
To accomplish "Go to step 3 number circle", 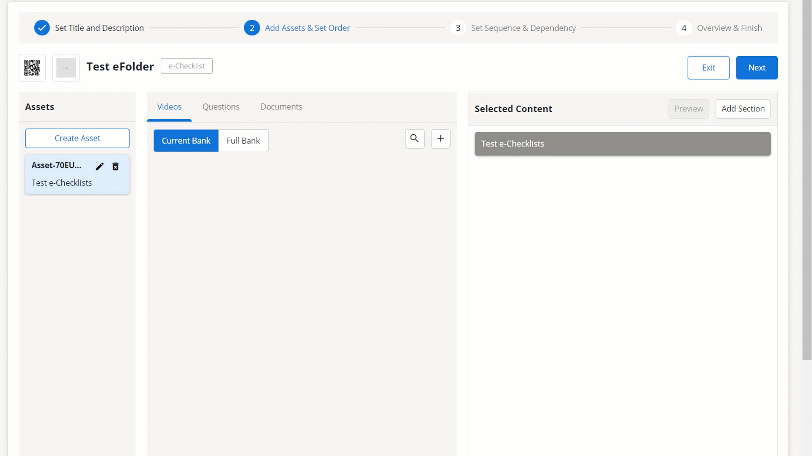I will 458,28.
